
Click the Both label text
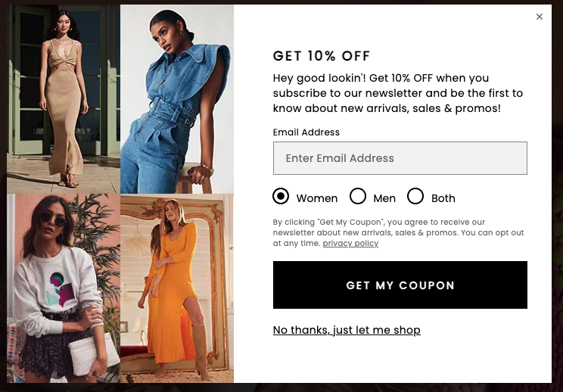click(x=443, y=198)
